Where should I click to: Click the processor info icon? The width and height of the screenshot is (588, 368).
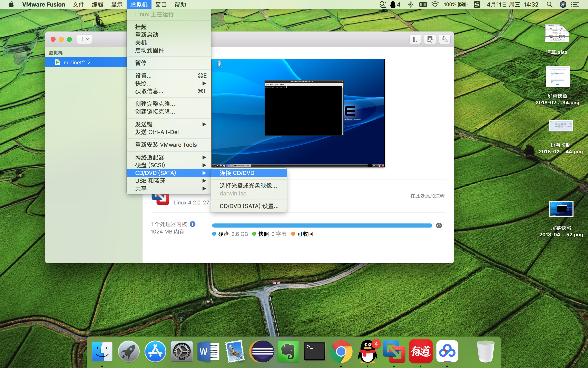(x=193, y=224)
